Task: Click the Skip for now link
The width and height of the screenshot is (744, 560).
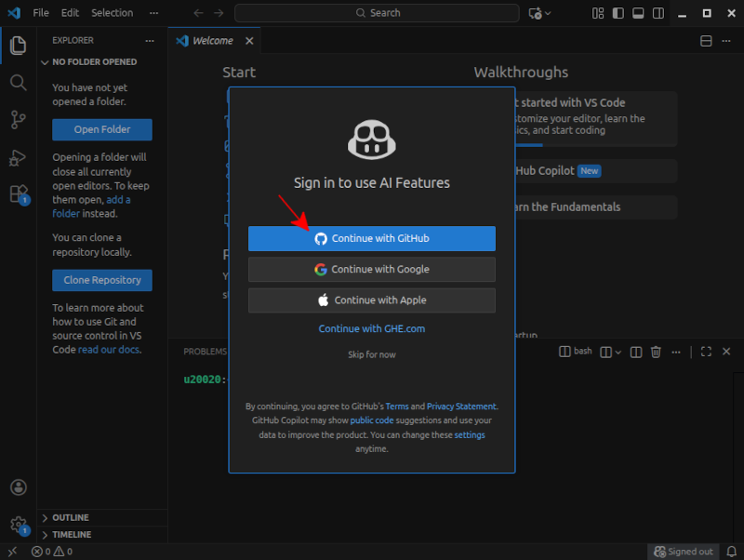Action: click(x=371, y=354)
